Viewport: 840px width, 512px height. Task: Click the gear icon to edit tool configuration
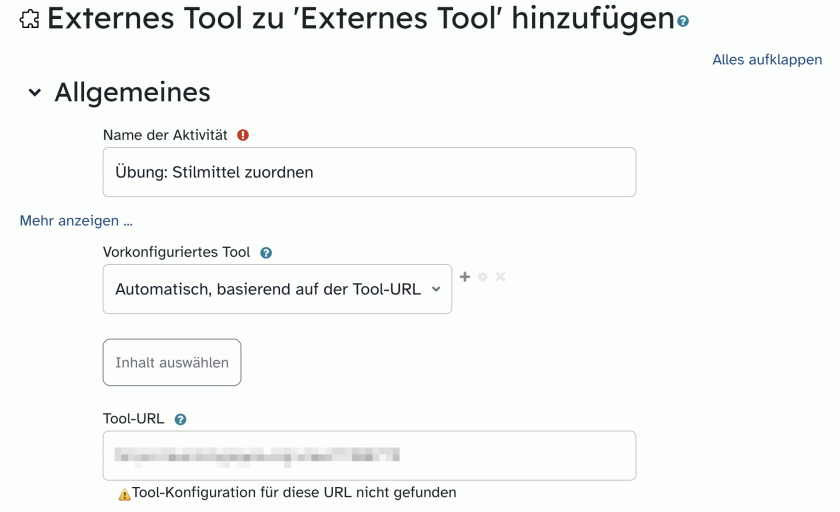[x=483, y=277]
